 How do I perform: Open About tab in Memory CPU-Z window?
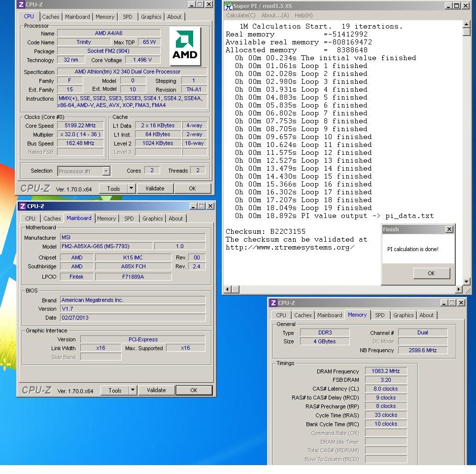[427, 315]
